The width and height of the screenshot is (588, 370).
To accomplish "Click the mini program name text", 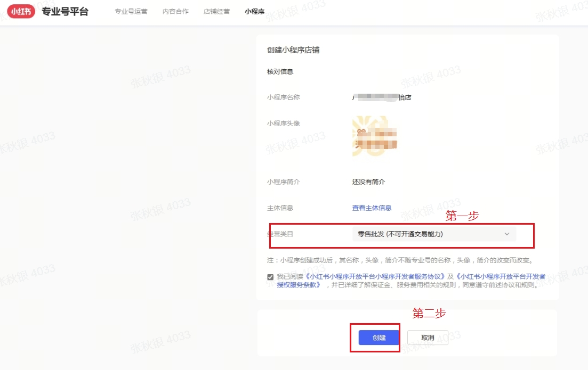I will pos(381,97).
